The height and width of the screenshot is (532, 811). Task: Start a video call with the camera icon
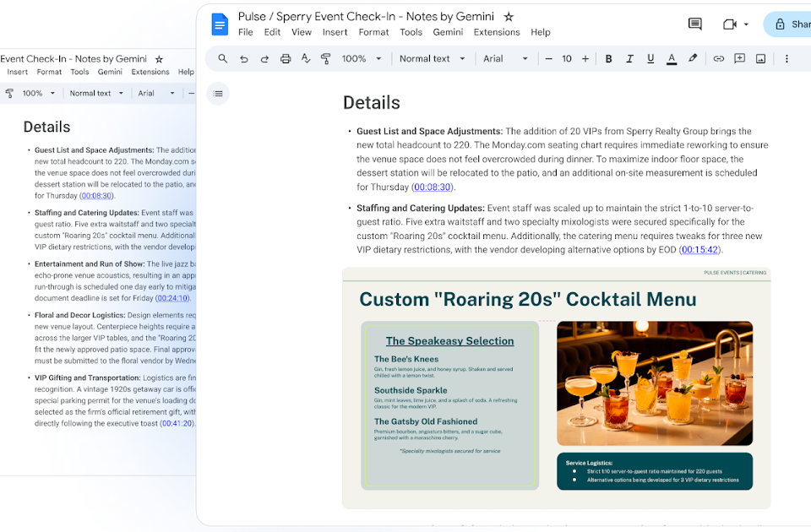click(x=729, y=24)
